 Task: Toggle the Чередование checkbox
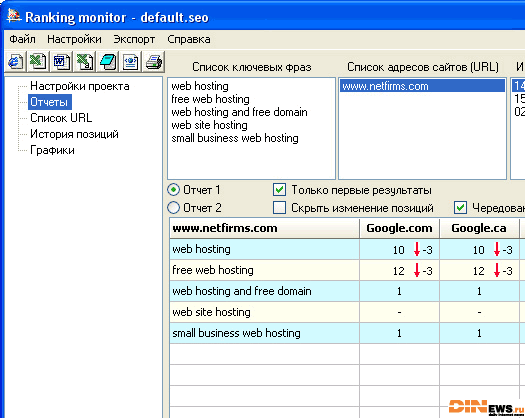[x=460, y=207]
